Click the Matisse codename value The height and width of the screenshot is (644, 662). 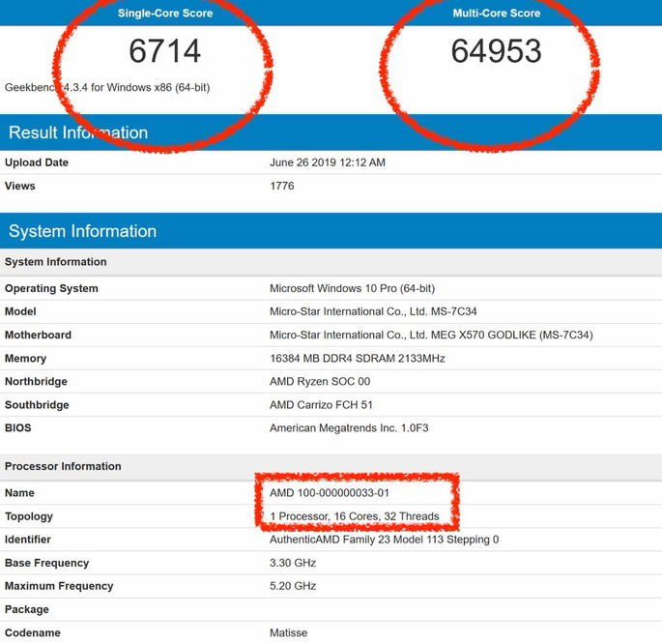pos(288,633)
